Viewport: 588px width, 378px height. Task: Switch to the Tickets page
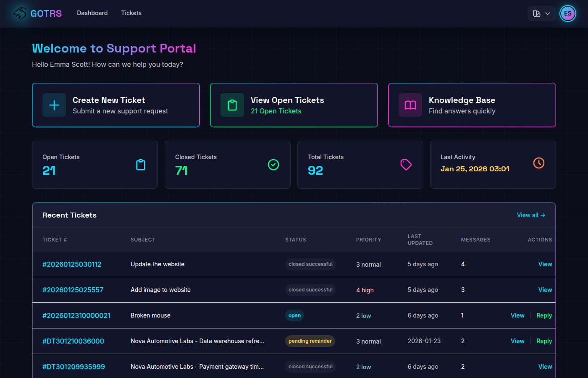[131, 13]
